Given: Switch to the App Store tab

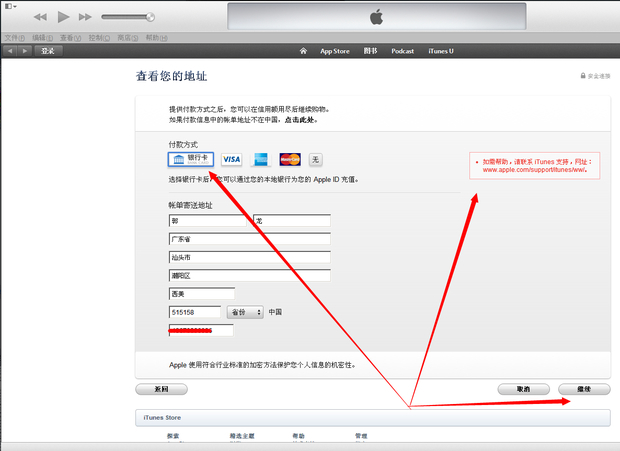Looking at the screenshot, I should coord(333,50).
